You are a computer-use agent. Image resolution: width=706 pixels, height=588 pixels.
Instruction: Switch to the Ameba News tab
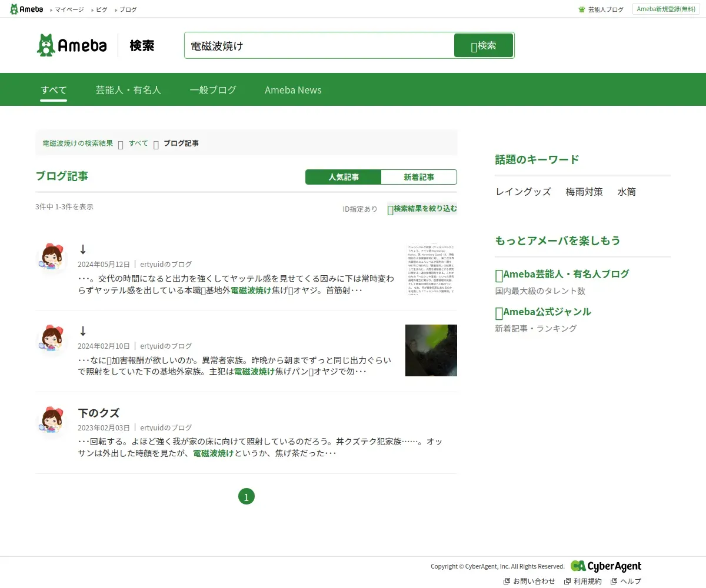pyautogui.click(x=293, y=90)
